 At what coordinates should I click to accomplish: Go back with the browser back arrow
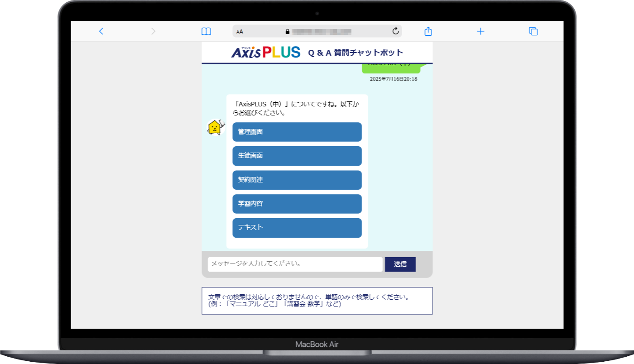[x=101, y=31]
